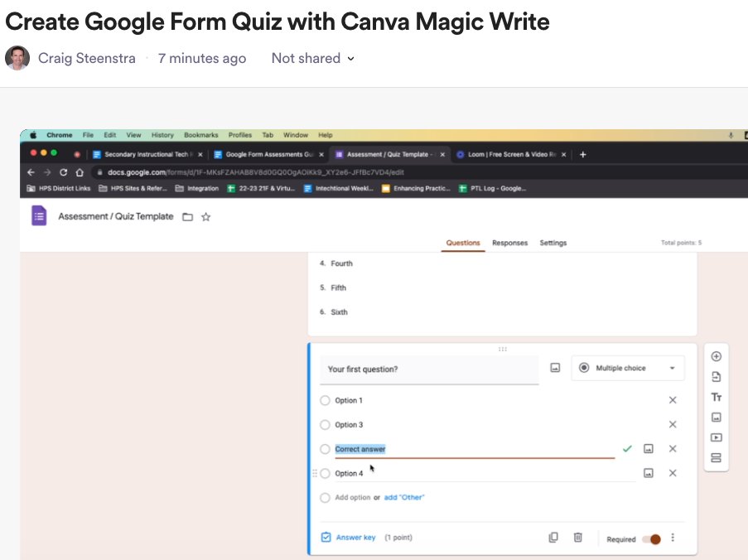Click Add section icon in side toolbar
This screenshot has height=560, width=748.
click(x=716, y=458)
